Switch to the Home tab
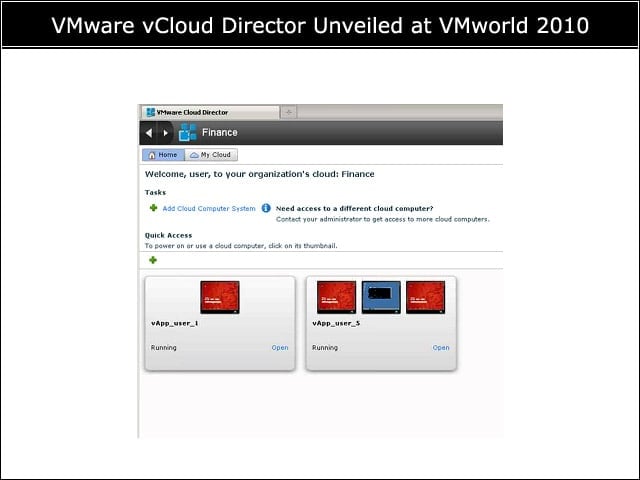This screenshot has width=640, height=480. [x=163, y=155]
